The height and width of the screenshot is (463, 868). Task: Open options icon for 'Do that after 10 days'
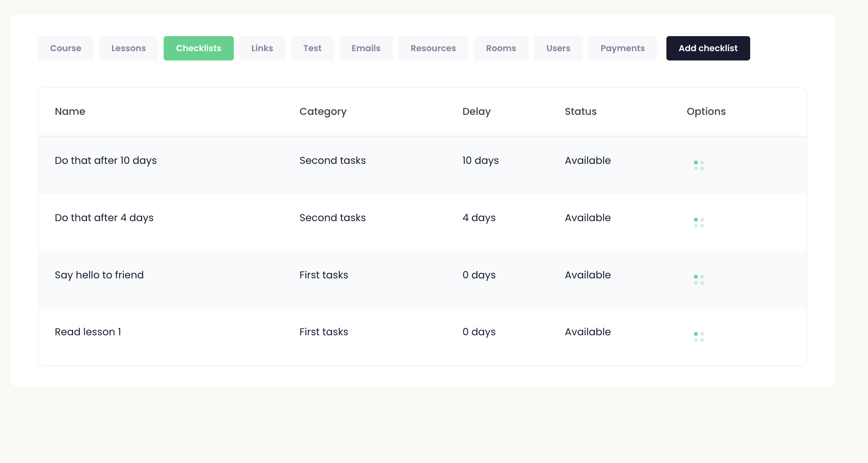coord(699,165)
